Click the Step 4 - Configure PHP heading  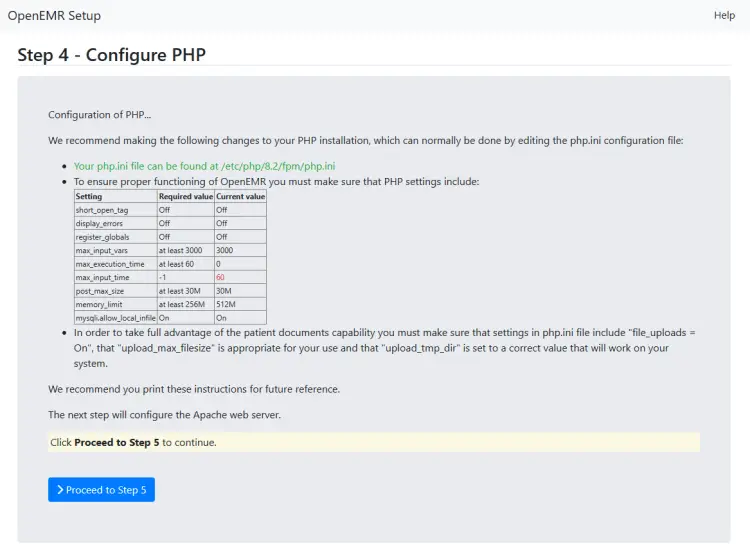[x=112, y=55]
